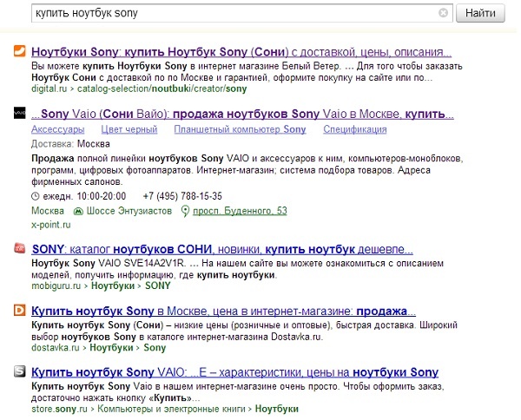
Task: Click the orange favicon of the digital.ru result
Action: (x=19, y=51)
